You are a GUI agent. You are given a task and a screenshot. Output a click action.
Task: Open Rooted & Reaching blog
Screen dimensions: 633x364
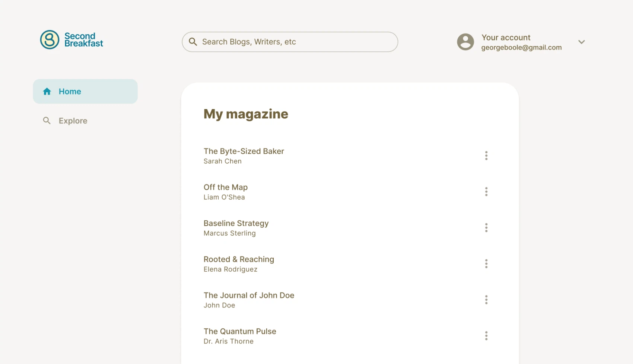pos(239,259)
